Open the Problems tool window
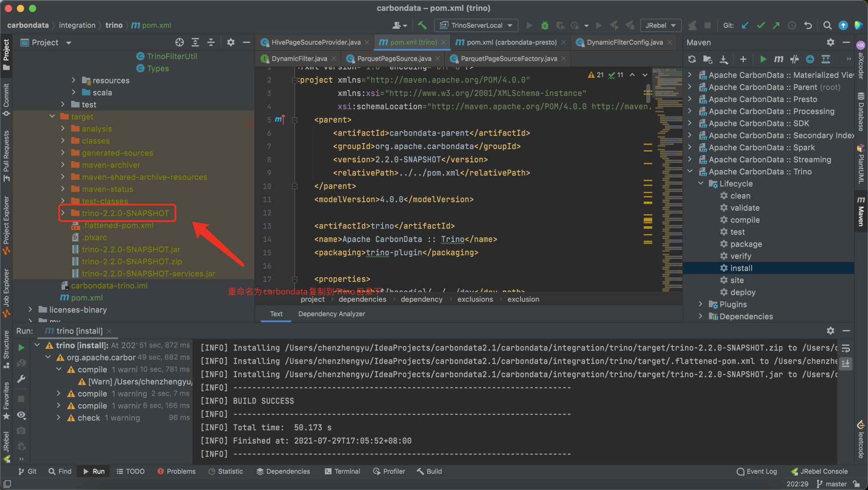Screen dimensions: 868x490 (x=176, y=471)
